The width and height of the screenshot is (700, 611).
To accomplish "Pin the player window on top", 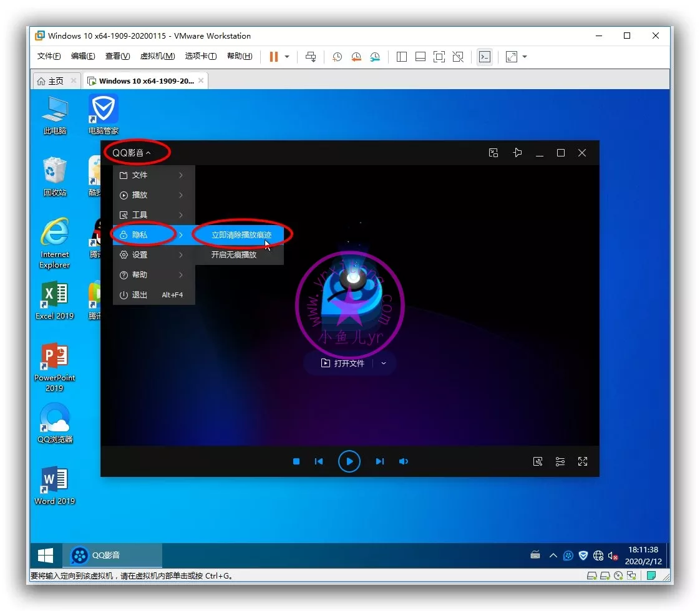I will coord(517,153).
